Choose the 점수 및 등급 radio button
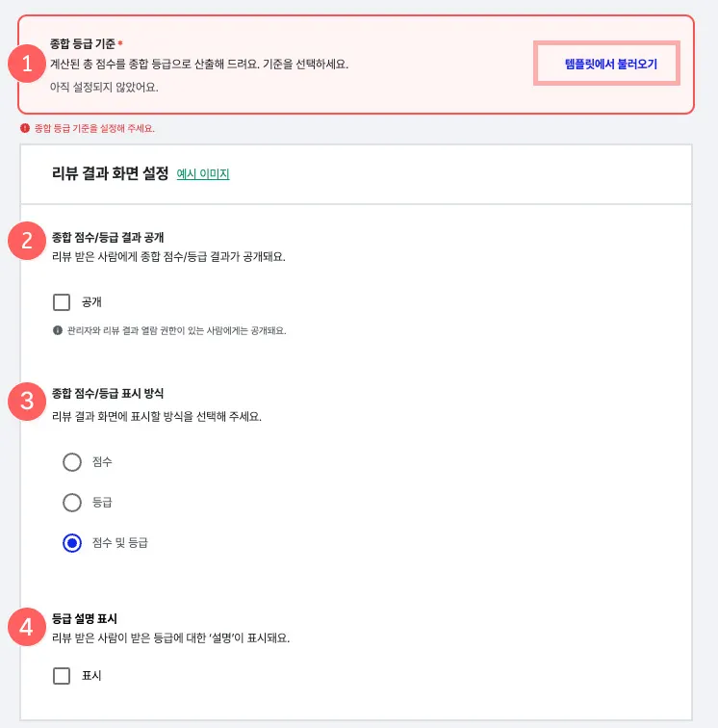Image resolution: width=718 pixels, height=728 pixels. (72, 543)
